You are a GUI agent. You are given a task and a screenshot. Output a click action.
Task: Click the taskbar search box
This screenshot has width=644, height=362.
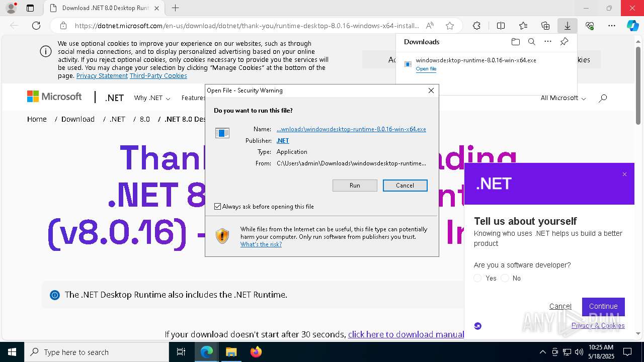coord(97,352)
